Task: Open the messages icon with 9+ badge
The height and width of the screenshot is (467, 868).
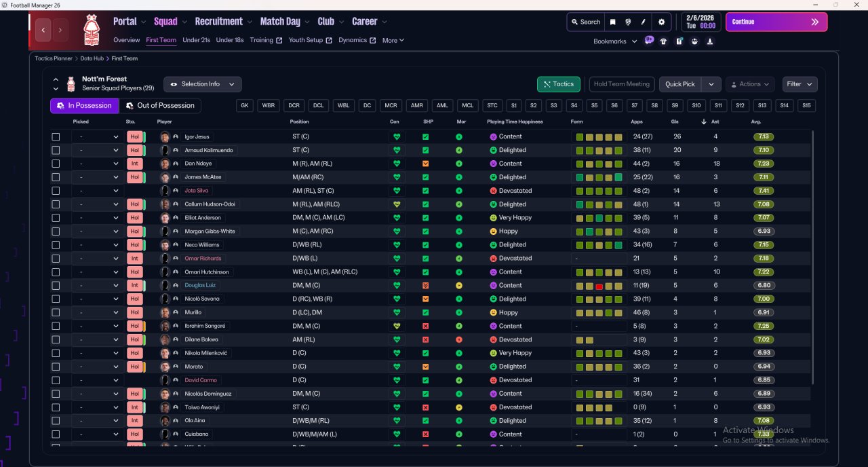Action: [649, 41]
